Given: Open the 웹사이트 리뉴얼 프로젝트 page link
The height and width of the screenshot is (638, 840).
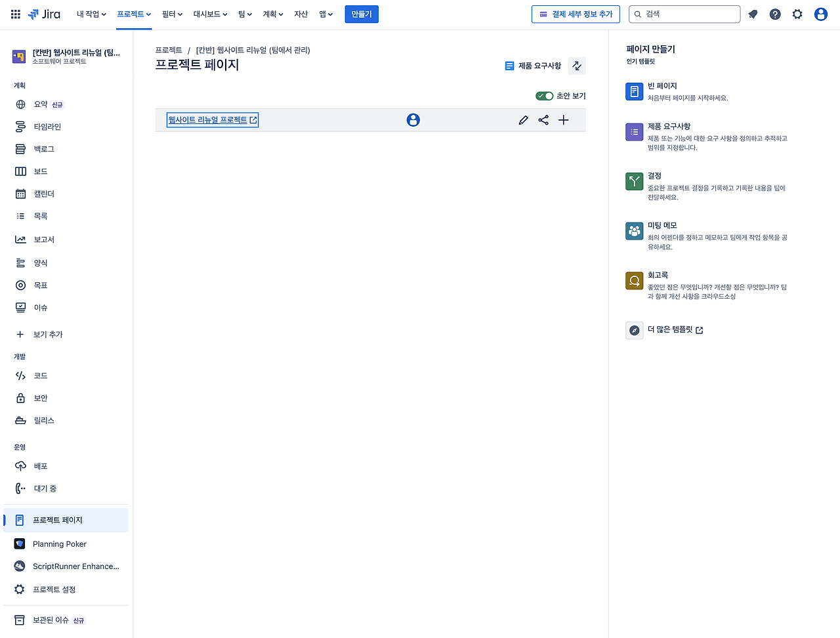Looking at the screenshot, I should coord(213,120).
